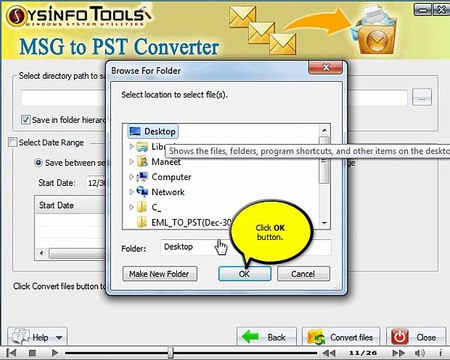
Task: Click the folder tree scrollbar thumb
Action: [324, 160]
